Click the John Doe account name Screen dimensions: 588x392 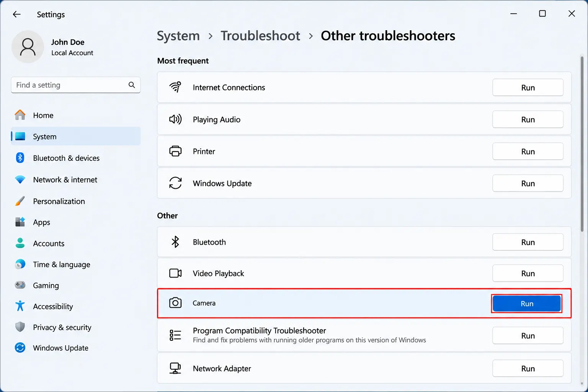coord(68,42)
